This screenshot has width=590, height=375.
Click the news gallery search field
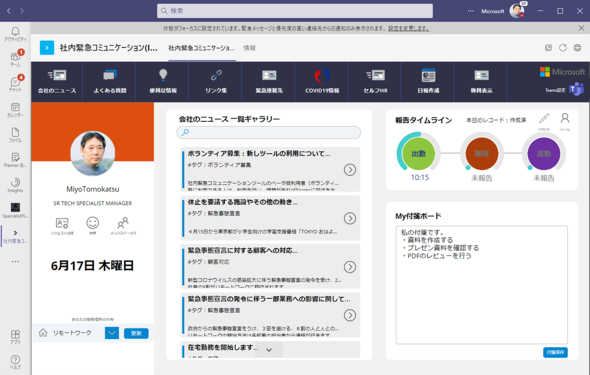tap(269, 132)
